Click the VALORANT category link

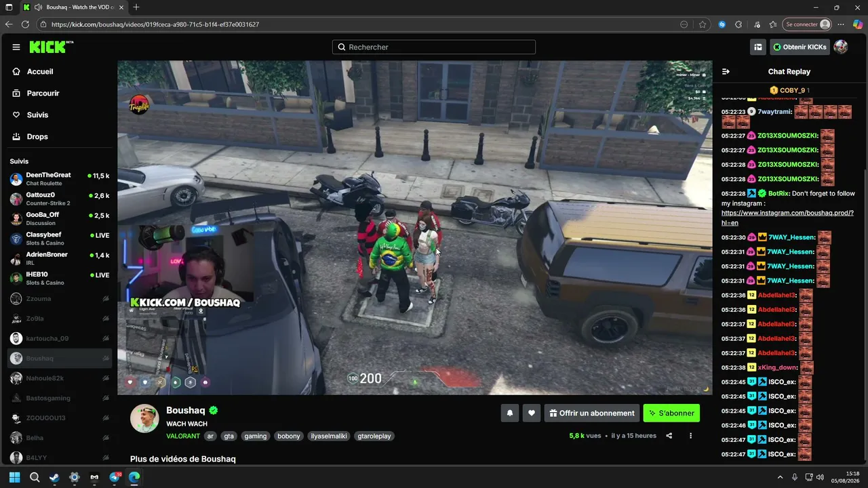pos(183,436)
